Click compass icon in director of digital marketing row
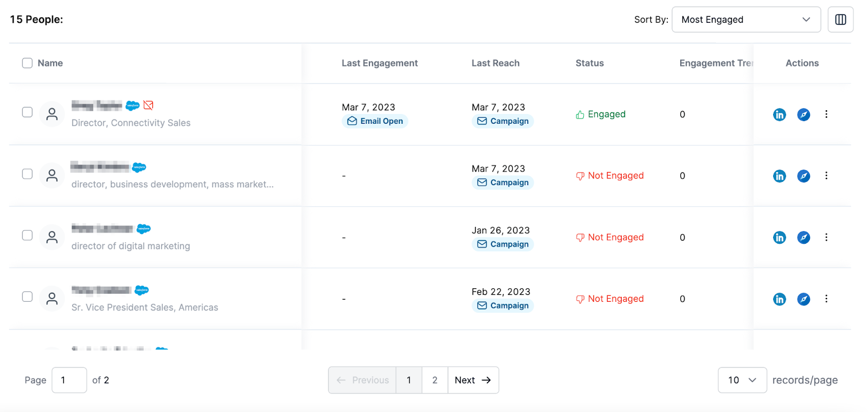Screen dimensions: 868x412 [x=803, y=237]
